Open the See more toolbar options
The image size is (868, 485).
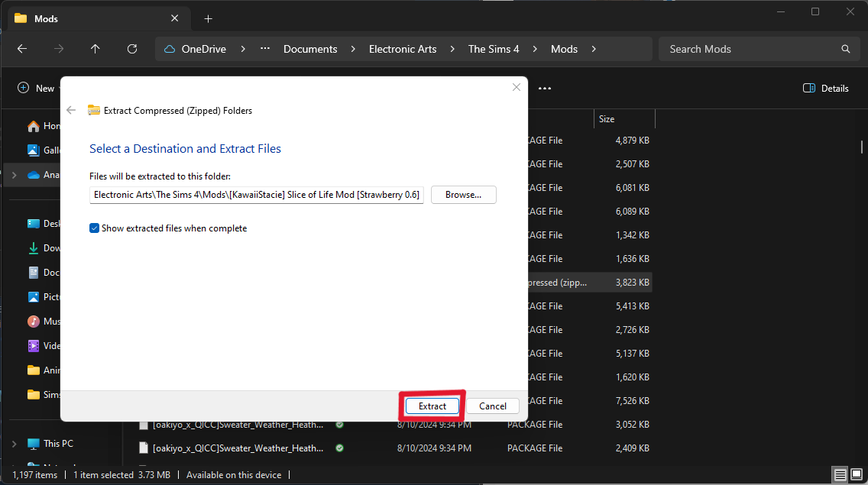[x=545, y=89]
